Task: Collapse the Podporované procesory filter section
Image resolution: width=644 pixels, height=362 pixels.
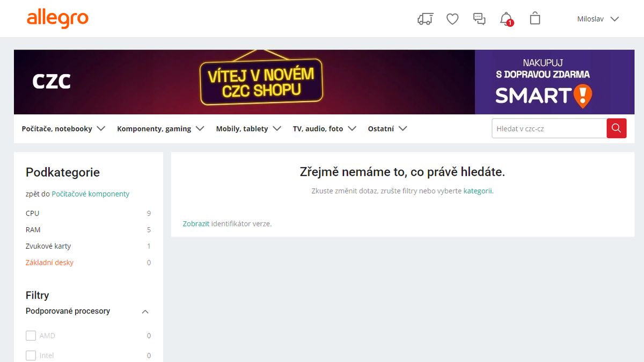Action: (x=145, y=312)
